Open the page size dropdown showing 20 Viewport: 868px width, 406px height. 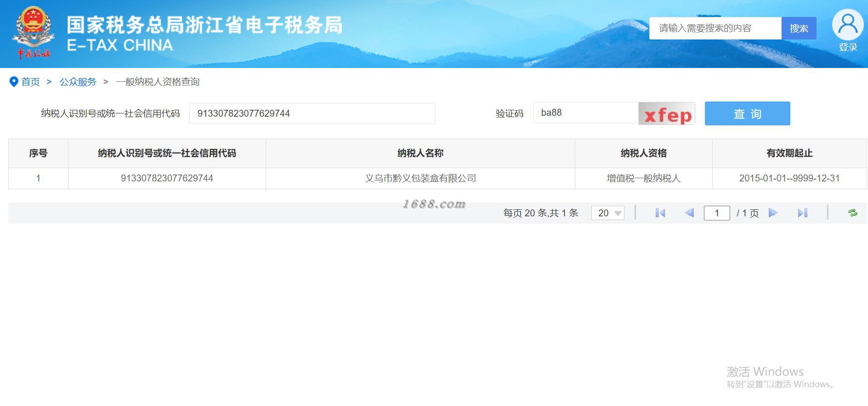tap(607, 213)
